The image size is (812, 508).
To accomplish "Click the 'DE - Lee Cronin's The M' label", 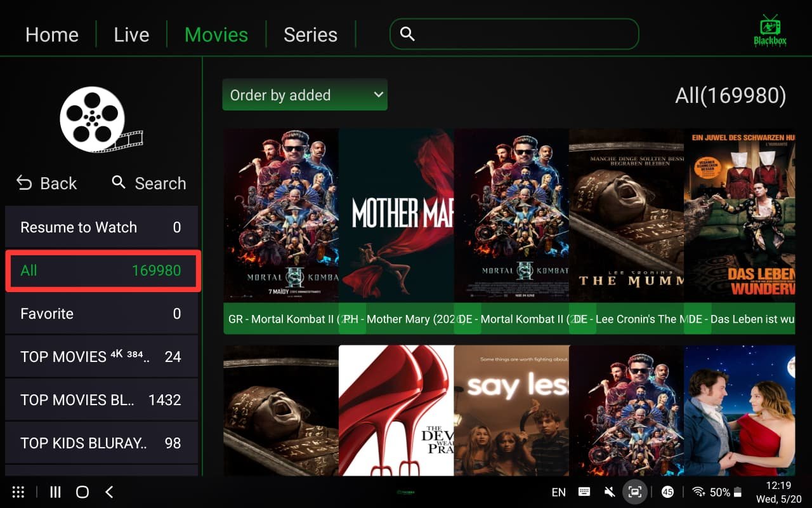I will click(x=627, y=319).
